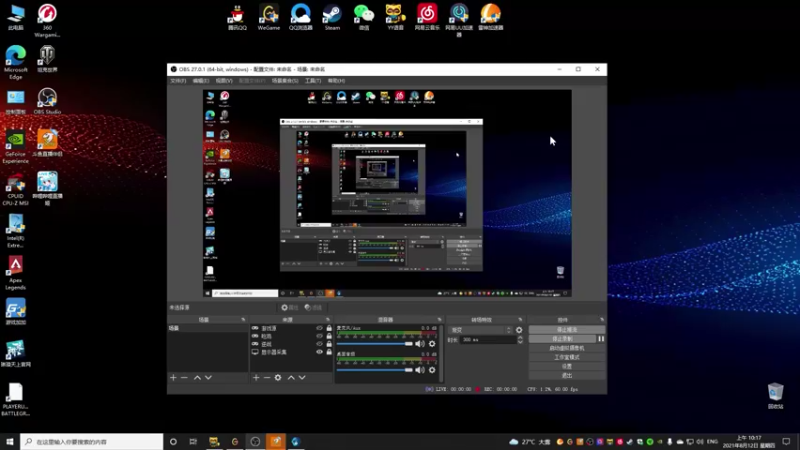Toggle visibility of the third source row
The width and height of the screenshot is (800, 450).
(x=319, y=344)
